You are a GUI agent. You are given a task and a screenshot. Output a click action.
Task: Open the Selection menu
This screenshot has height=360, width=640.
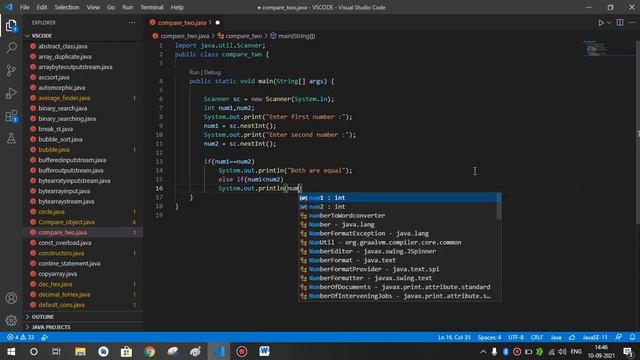point(67,7)
